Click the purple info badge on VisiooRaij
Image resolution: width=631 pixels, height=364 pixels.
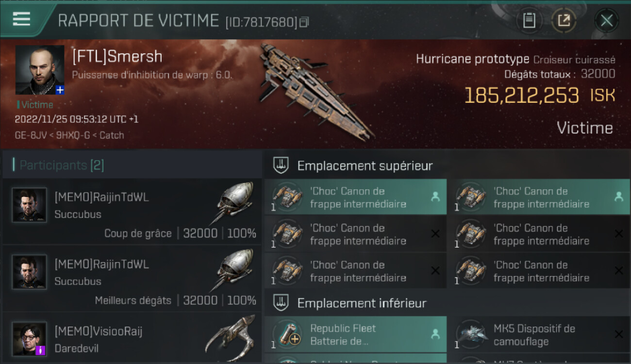tap(41, 349)
